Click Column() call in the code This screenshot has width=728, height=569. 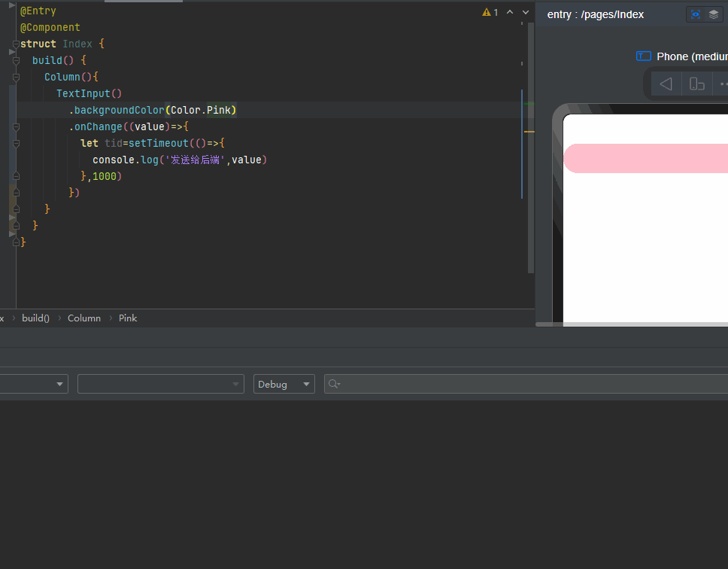(x=68, y=77)
